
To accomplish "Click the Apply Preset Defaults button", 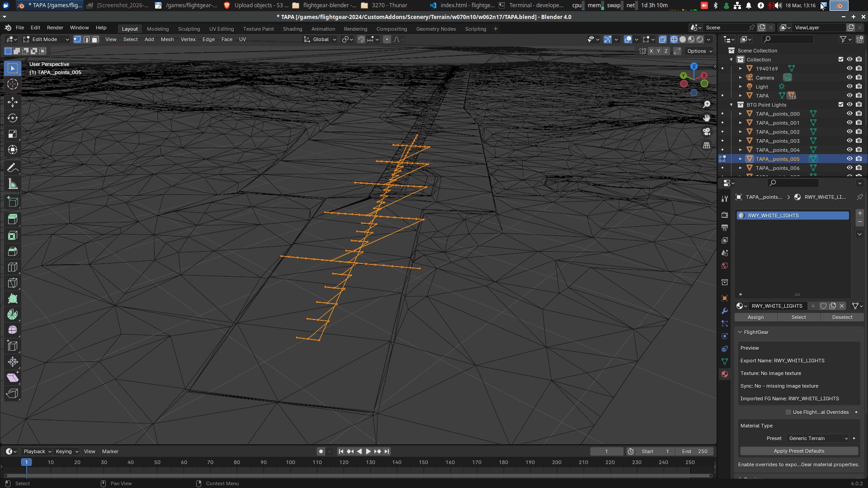I will pos(798,451).
